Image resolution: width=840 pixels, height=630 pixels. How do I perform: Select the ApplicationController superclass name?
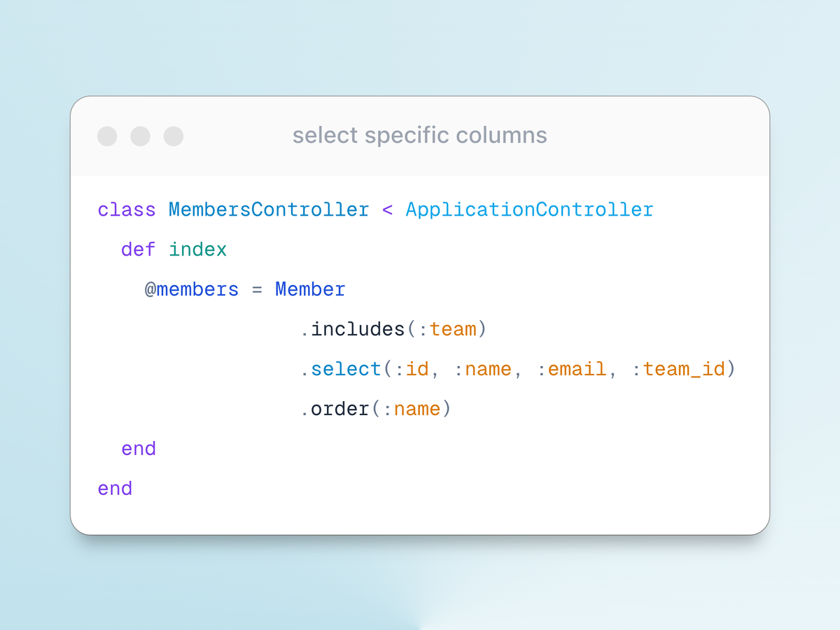(x=529, y=210)
